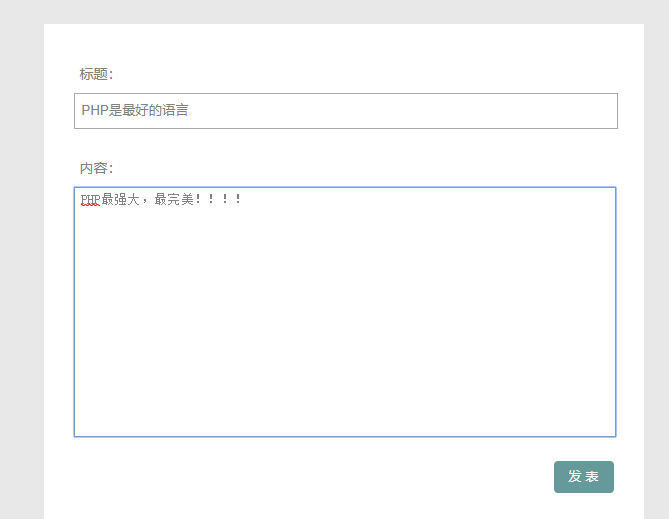Place cursor on 最强大 in content text
The image size is (669, 519).
(119, 200)
